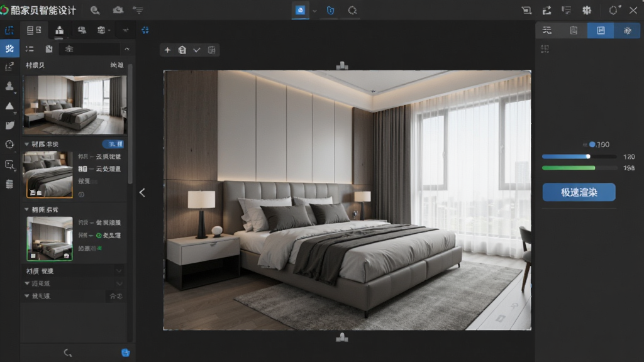Collapse the second render section triangle

(26, 209)
